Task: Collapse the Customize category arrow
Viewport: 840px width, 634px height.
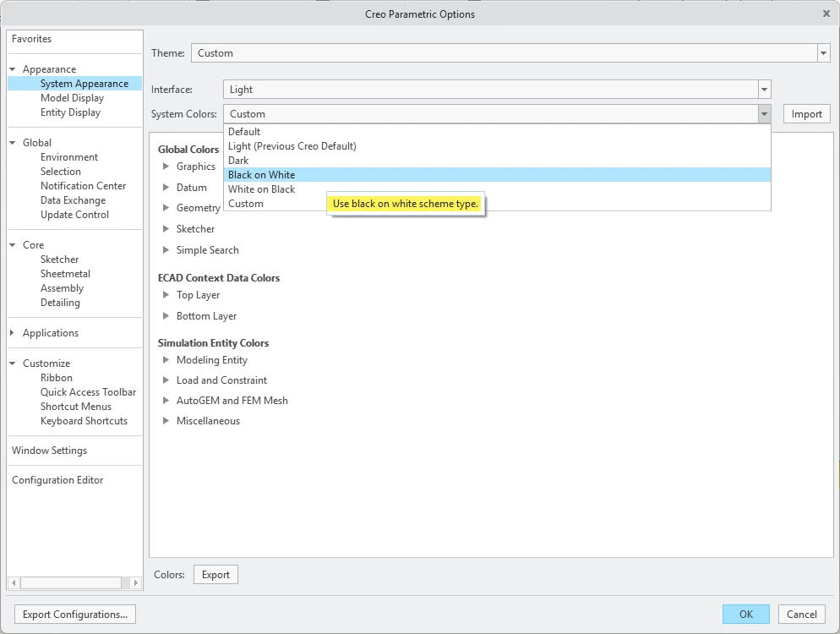Action: [13, 363]
